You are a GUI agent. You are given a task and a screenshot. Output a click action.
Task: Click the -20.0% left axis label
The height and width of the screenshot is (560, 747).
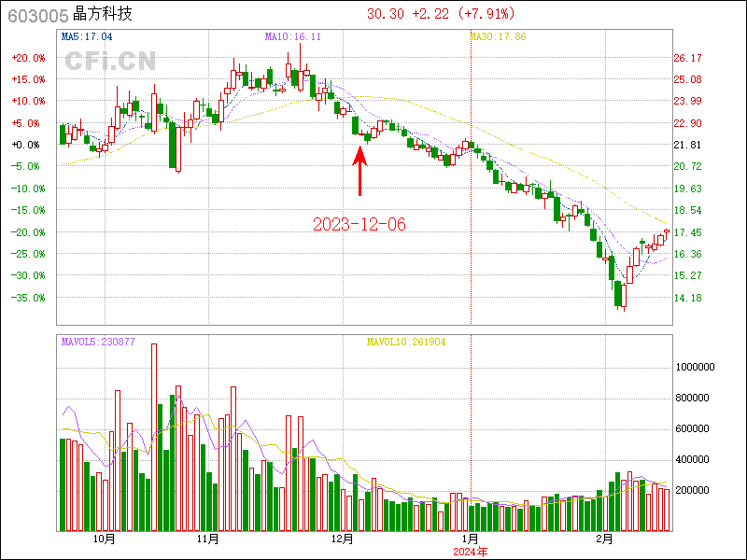pyautogui.click(x=29, y=232)
